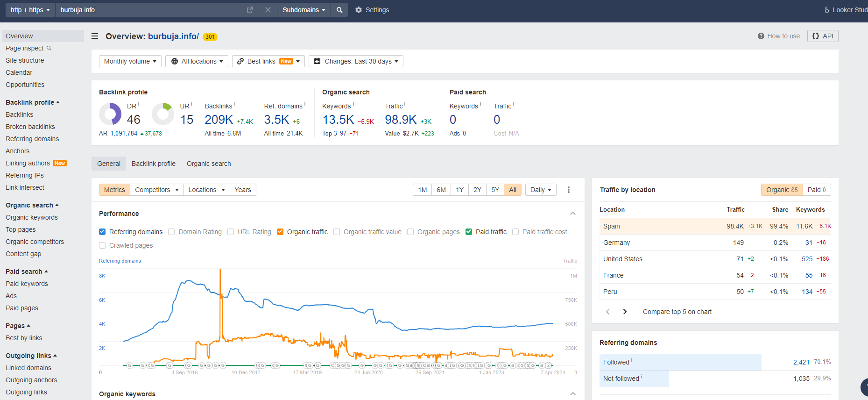Open the API button

coord(823,36)
